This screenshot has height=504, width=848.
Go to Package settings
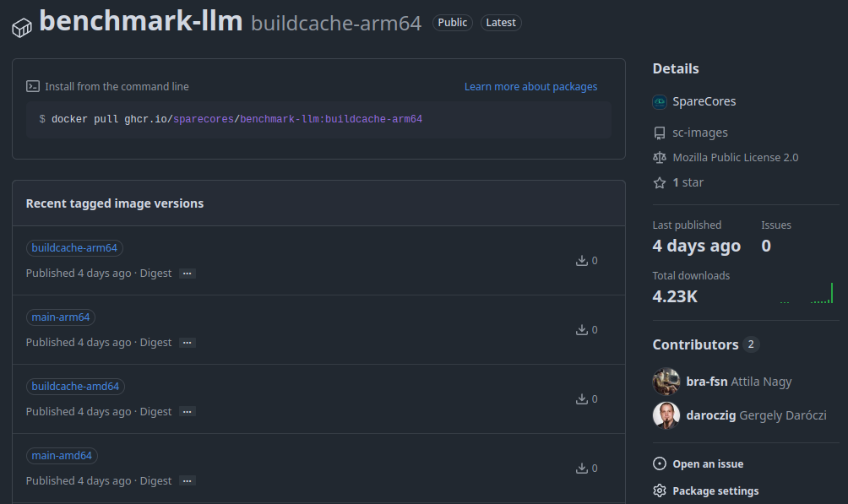[x=715, y=491]
